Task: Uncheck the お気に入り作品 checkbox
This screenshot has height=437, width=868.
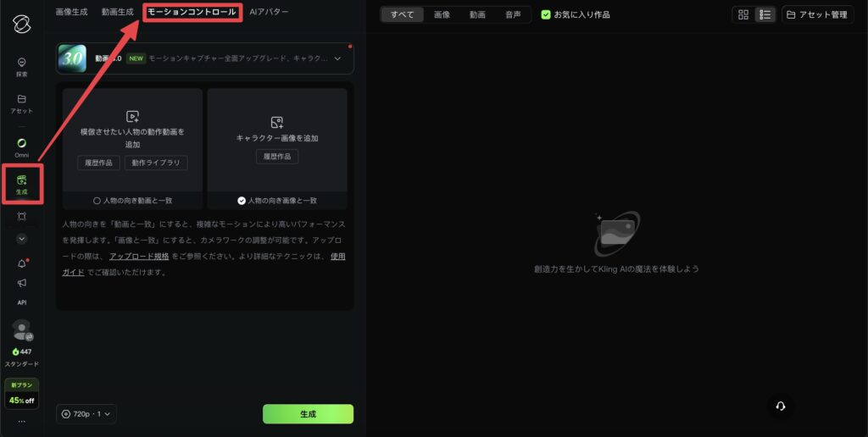Action: pos(546,14)
